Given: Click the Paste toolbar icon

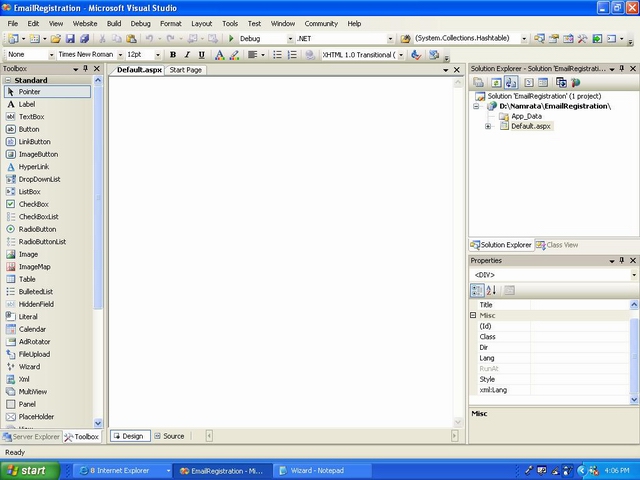Looking at the screenshot, I should pos(131,39).
